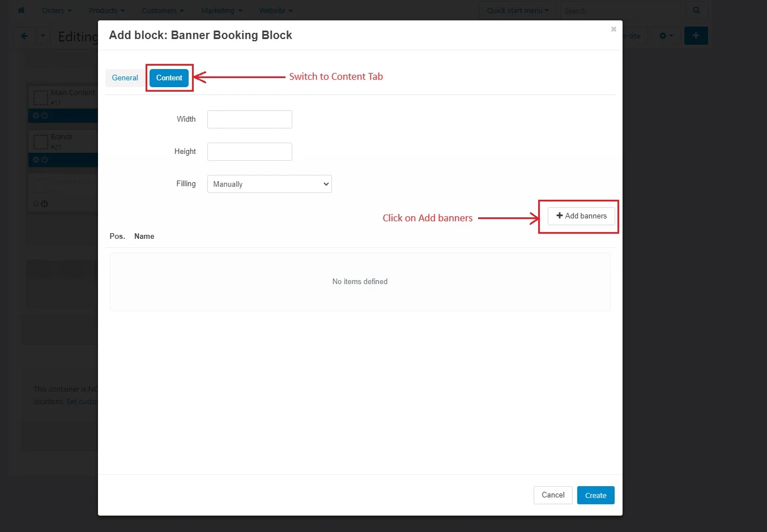This screenshot has width=767, height=532.
Task: Open the Filling dropdown set to Manually
Action: pyautogui.click(x=270, y=184)
